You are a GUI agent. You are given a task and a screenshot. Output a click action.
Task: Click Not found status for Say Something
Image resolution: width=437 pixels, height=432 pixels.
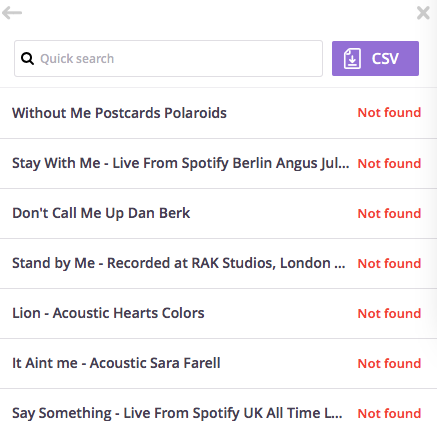coord(389,413)
